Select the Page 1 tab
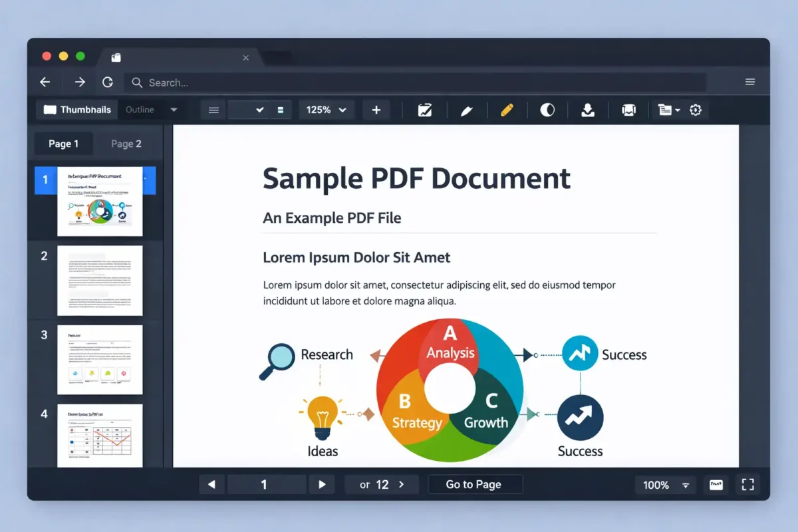Screen dimensions: 798x532 pyautogui.click(x=63, y=143)
